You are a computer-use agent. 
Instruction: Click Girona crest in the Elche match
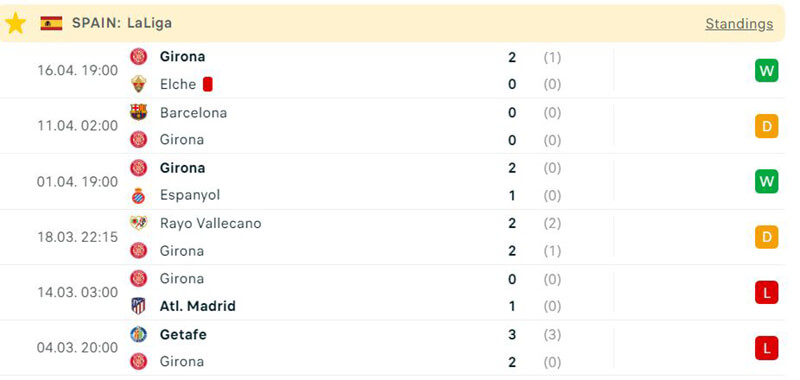tap(138, 56)
